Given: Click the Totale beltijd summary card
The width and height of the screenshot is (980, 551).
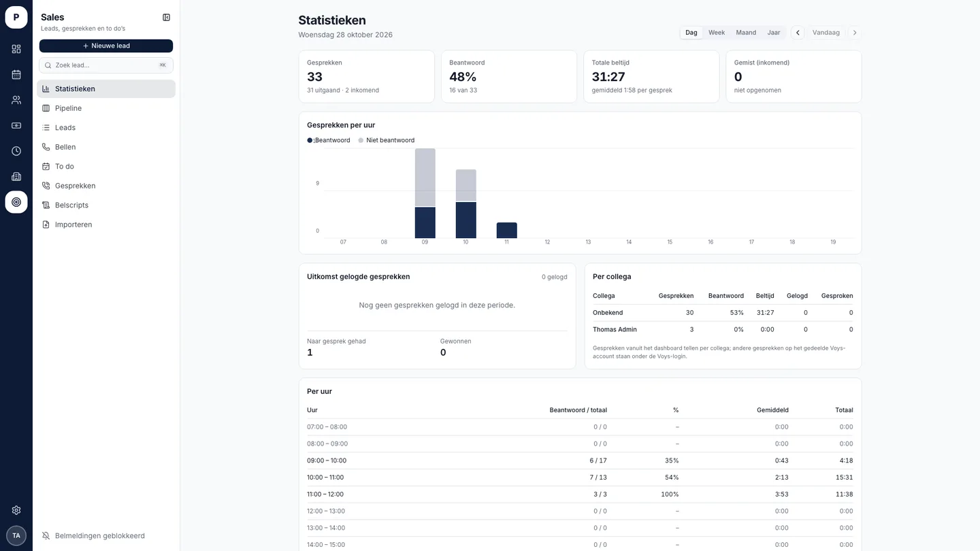Looking at the screenshot, I should coord(651,76).
